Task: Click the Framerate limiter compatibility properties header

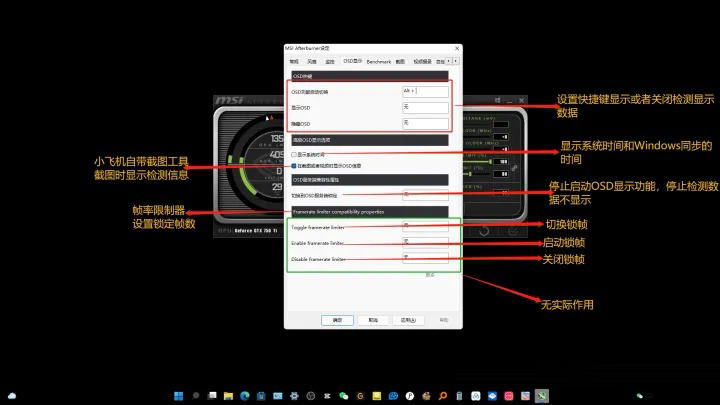Action: coord(370,212)
